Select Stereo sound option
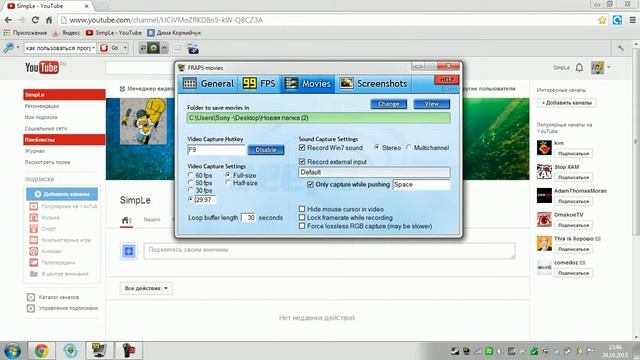Screen dimensions: 640x360 point(377,147)
